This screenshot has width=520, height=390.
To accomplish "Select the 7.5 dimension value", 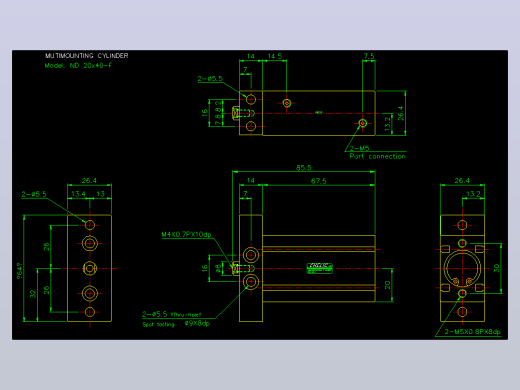I will tap(369, 56).
